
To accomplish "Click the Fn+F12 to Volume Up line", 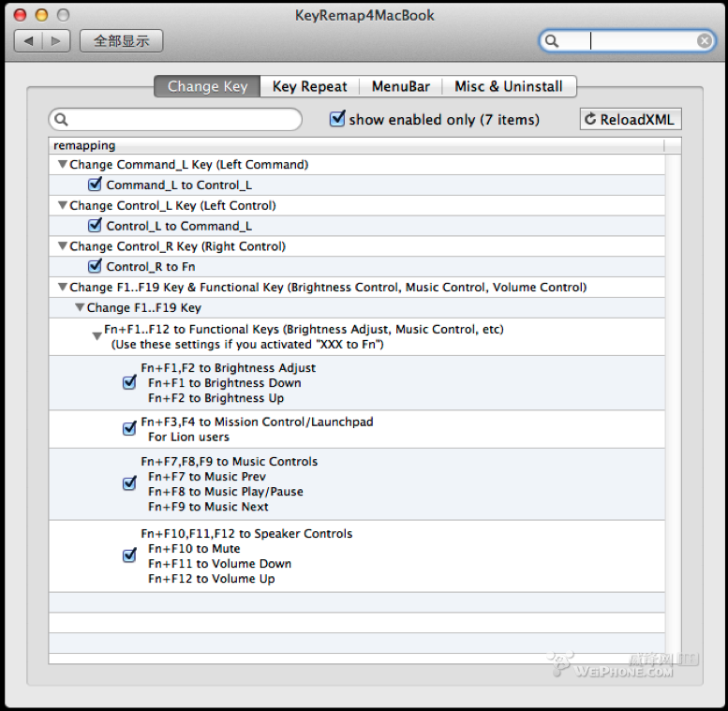I will 211,579.
